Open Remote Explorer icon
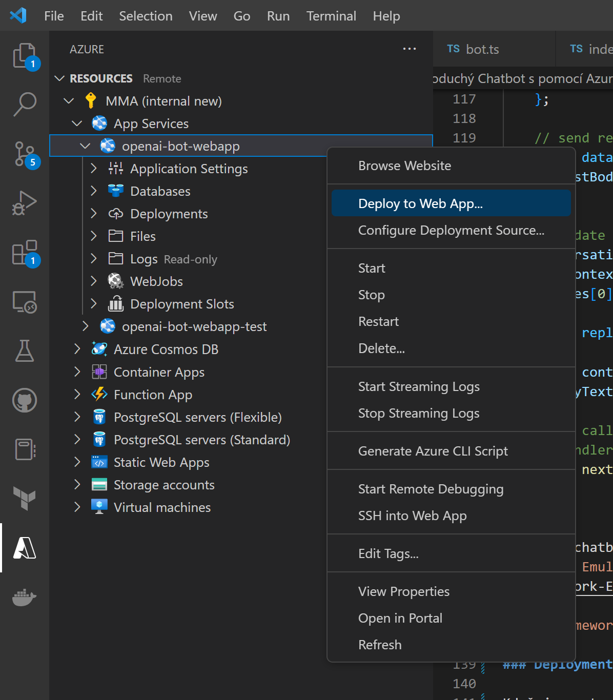The width and height of the screenshot is (613, 700). coord(24,301)
